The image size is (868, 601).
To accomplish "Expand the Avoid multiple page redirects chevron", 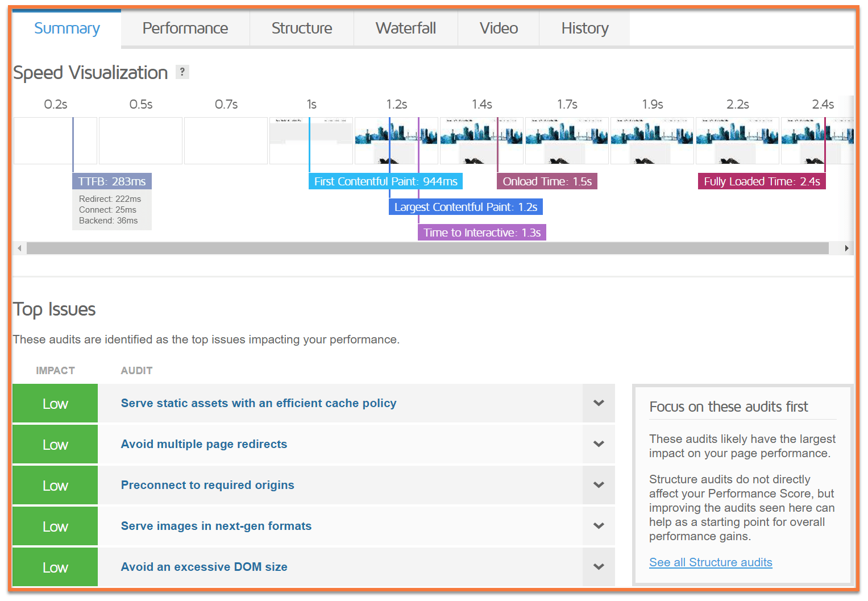I will tap(598, 444).
